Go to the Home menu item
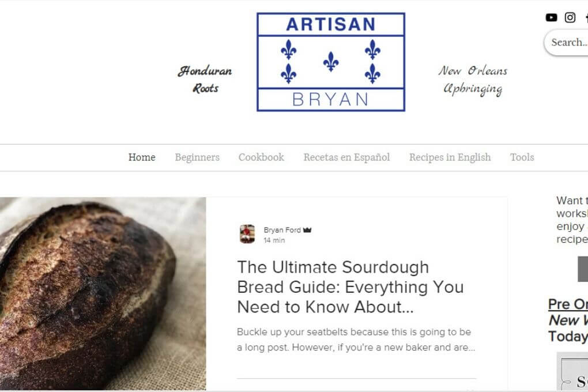 point(142,157)
